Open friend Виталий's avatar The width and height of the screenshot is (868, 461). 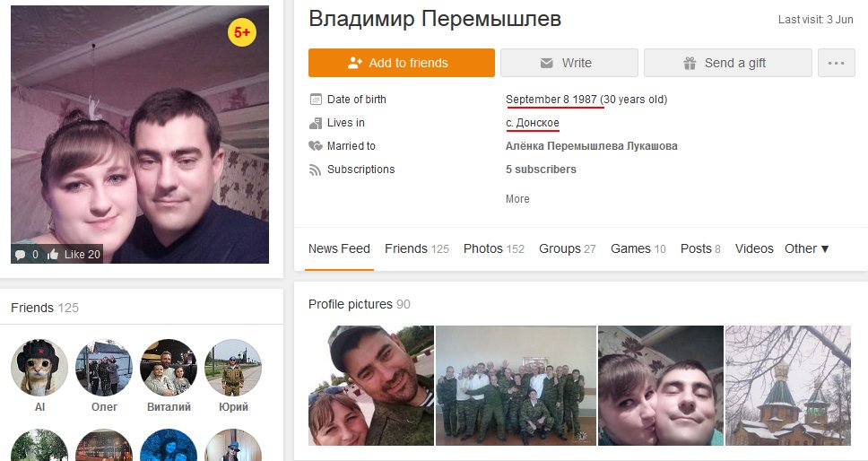(169, 368)
